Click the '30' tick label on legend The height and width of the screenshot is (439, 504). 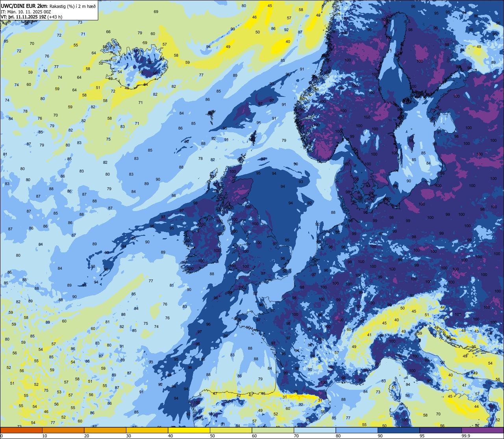tap(128, 436)
